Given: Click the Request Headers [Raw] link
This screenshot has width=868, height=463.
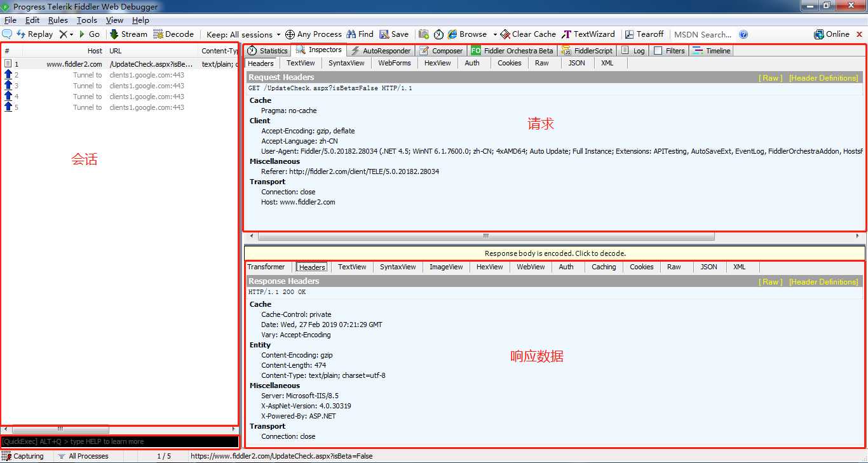Looking at the screenshot, I should click(x=771, y=78).
